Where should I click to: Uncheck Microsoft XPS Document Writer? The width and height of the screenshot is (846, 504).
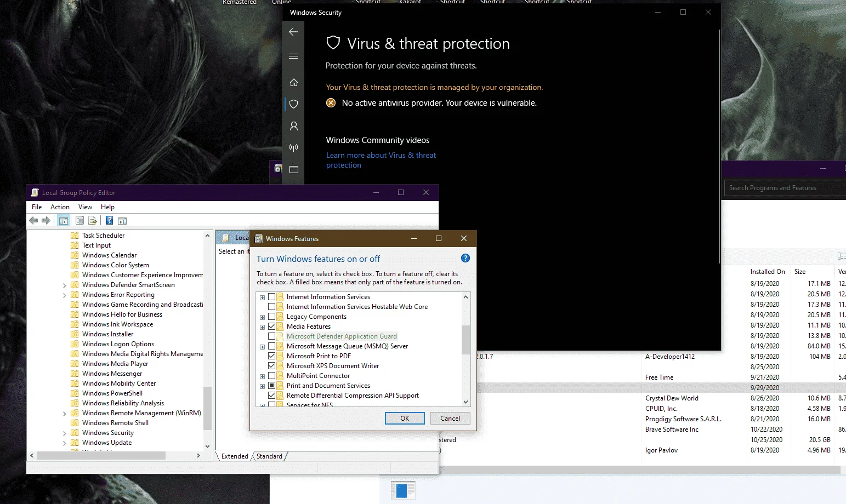tap(271, 366)
